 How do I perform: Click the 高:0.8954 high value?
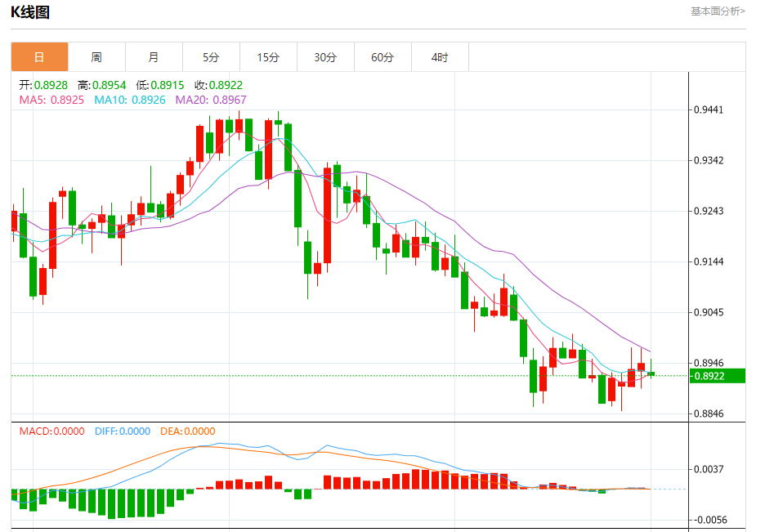click(x=102, y=85)
